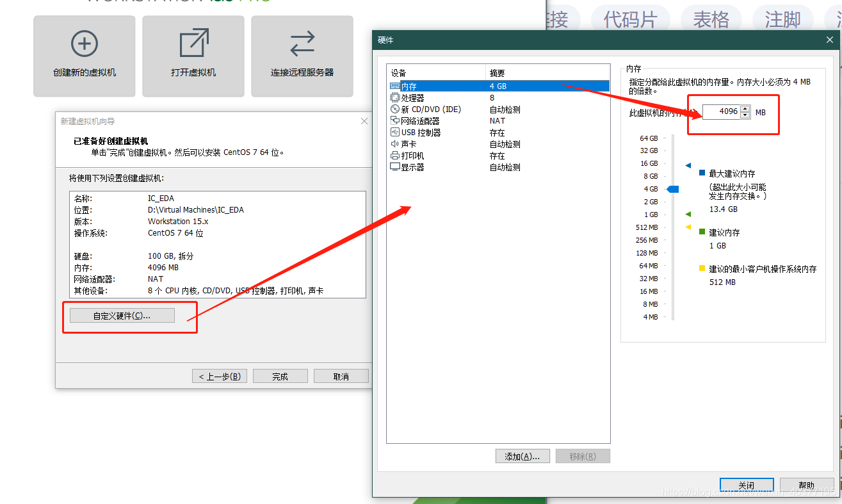Click the 打开虚拟机 tile
Image resolution: width=842 pixels, height=504 pixels.
[193, 56]
